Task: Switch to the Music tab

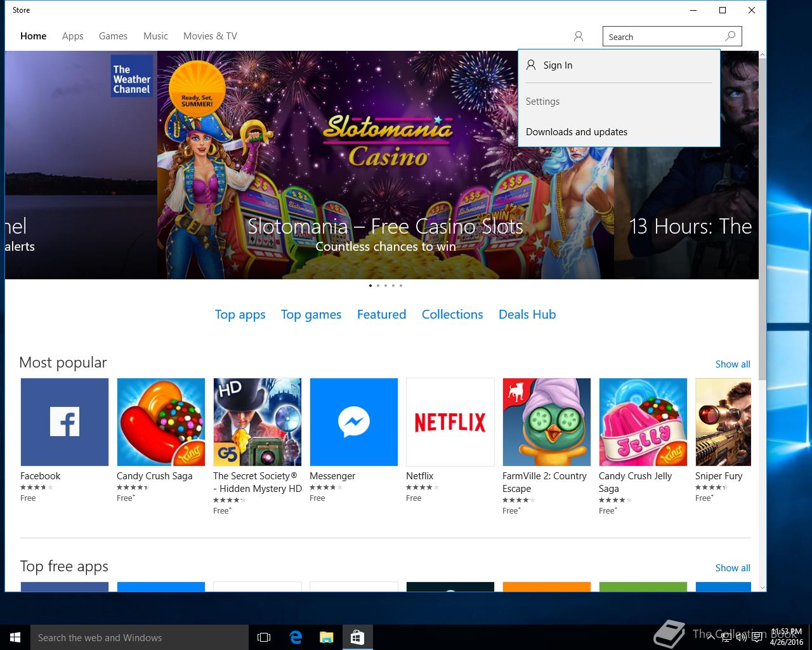Action: click(x=155, y=36)
